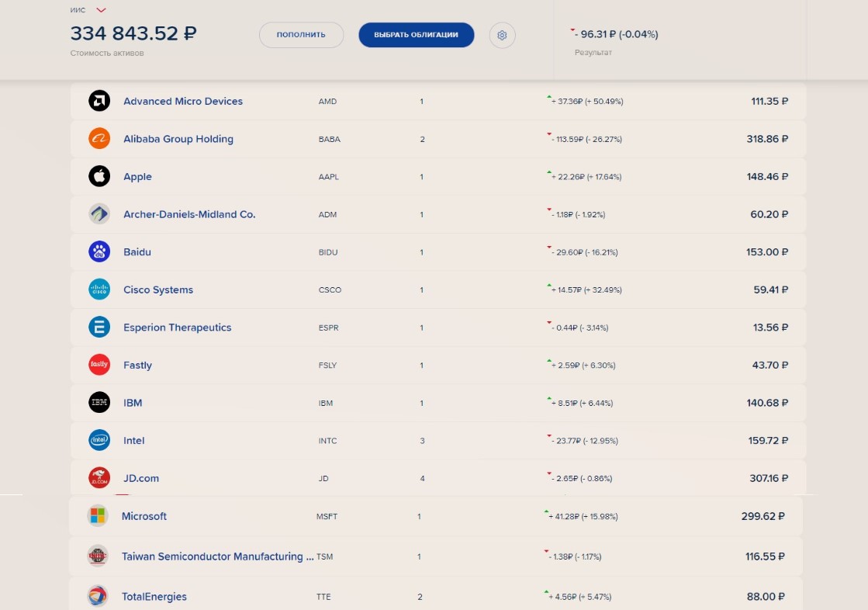The image size is (868, 610).
Task: Open the Intel stock link
Action: pyautogui.click(x=134, y=441)
